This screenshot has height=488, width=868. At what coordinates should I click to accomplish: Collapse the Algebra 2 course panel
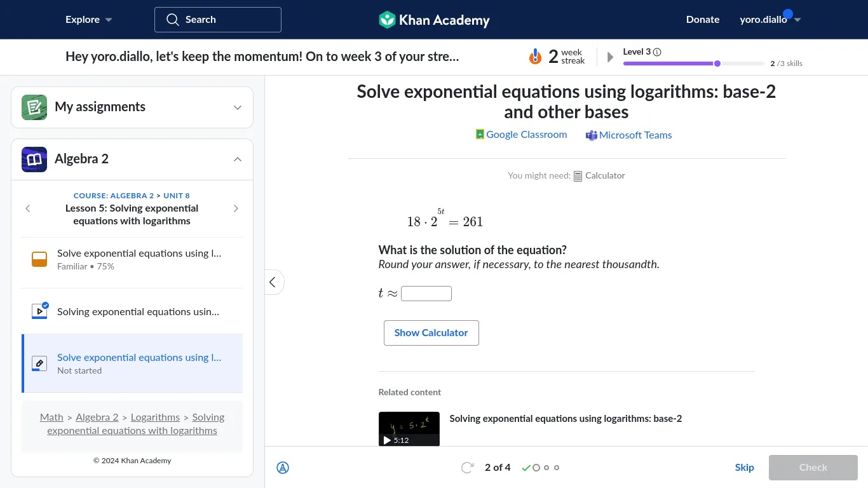(237, 159)
